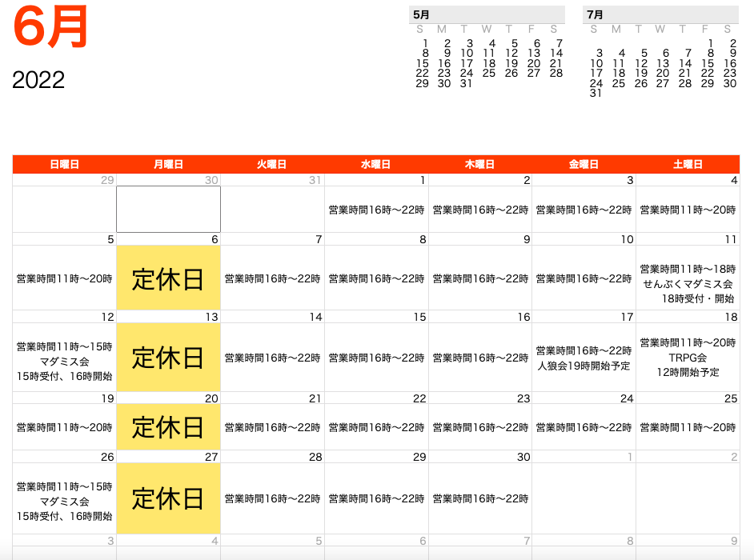This screenshot has width=754, height=560.
Task: Click the large 6月 month title
Action: pyautogui.click(x=50, y=27)
